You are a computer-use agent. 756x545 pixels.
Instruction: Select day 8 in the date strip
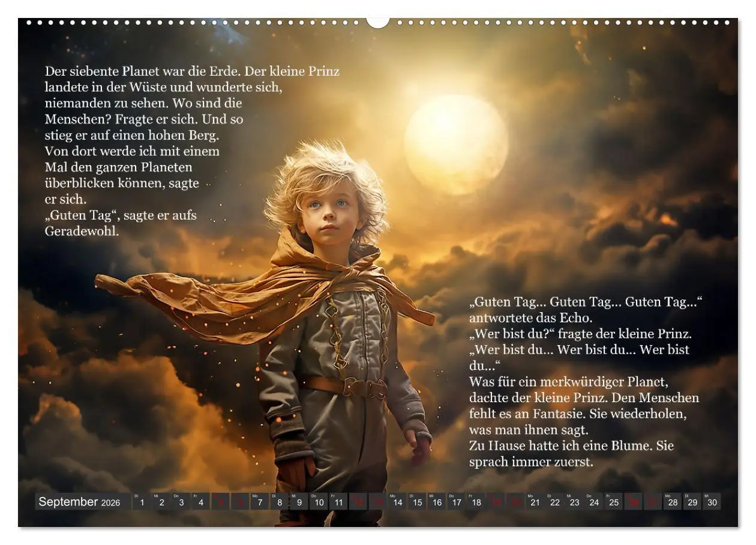pyautogui.click(x=279, y=502)
